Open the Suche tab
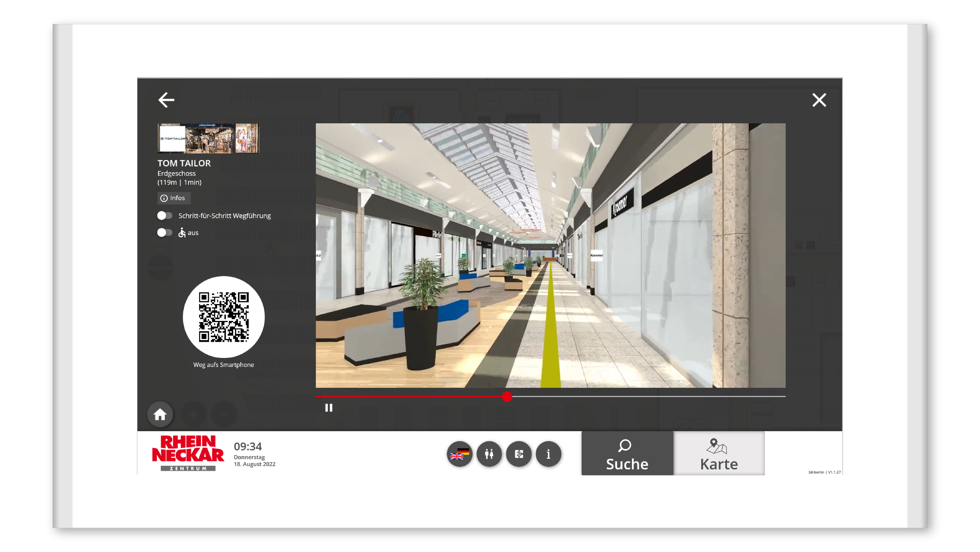Image resolution: width=980 pixels, height=552 pixels. tap(627, 454)
